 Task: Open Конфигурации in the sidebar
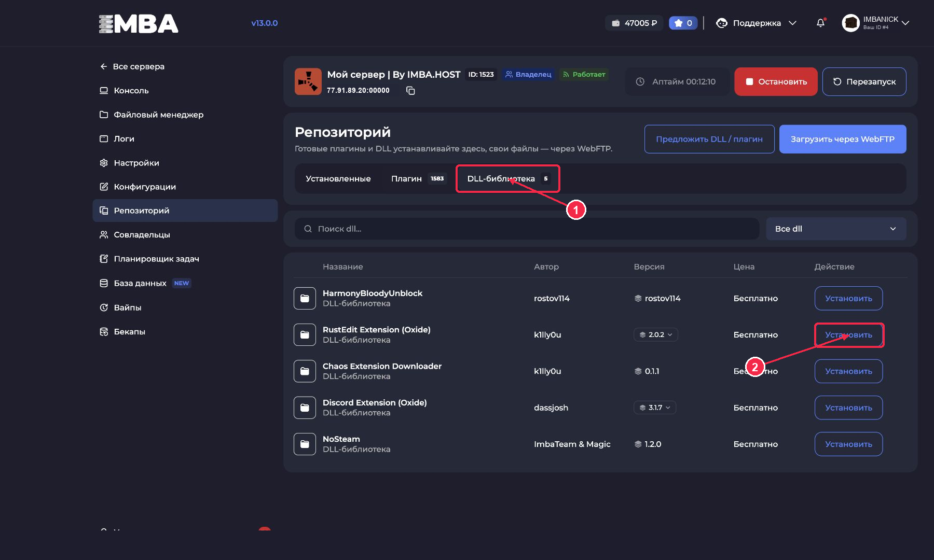click(185, 187)
